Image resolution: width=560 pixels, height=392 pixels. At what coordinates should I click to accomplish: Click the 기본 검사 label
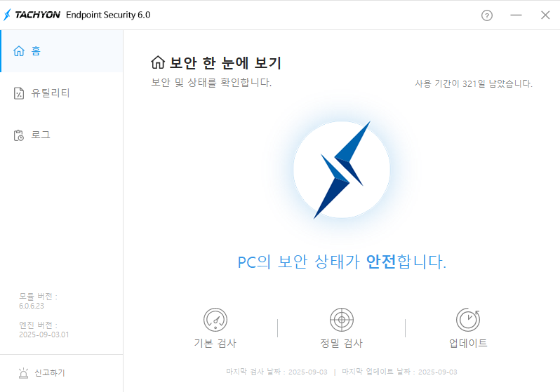[x=215, y=343]
